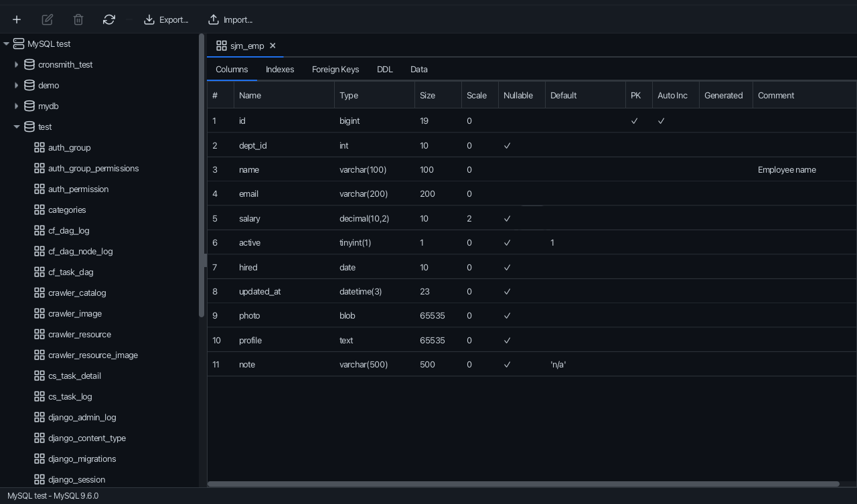The height and width of the screenshot is (504, 857).
Task: Click the table icon on sjm_emp tab
Action: 222,46
